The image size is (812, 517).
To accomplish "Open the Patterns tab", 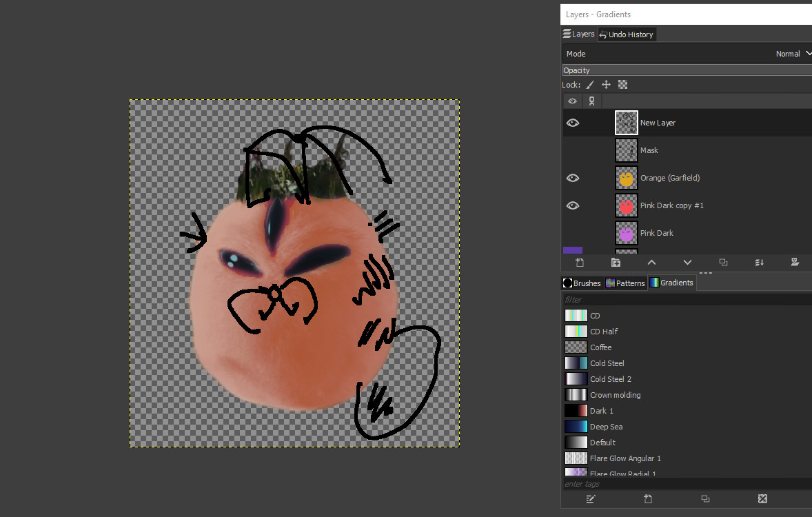I will [626, 283].
